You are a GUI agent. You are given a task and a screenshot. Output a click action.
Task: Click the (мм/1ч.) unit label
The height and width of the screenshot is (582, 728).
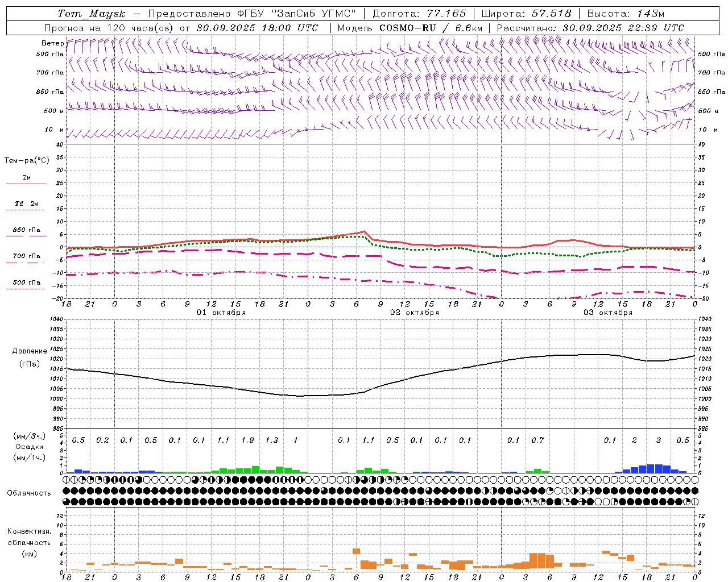28,458
